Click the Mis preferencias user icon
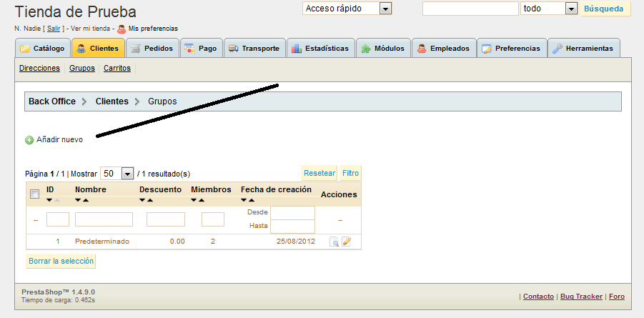Image resolution: width=644 pixels, height=318 pixels. [122, 29]
